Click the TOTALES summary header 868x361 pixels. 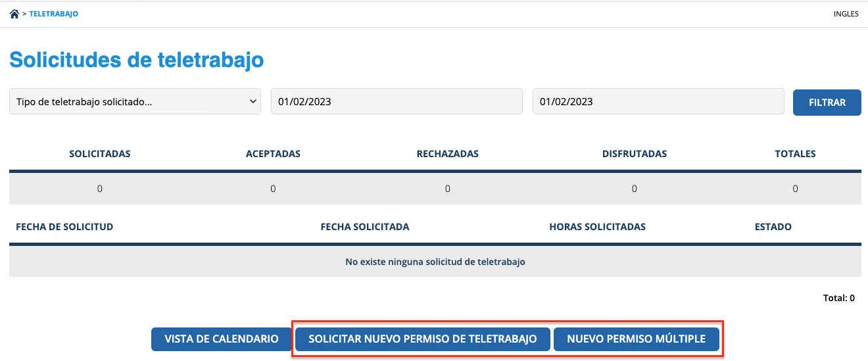click(x=795, y=154)
